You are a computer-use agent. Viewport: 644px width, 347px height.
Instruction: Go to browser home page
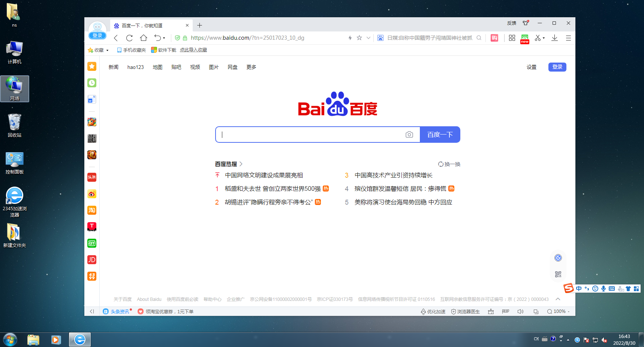coord(144,38)
